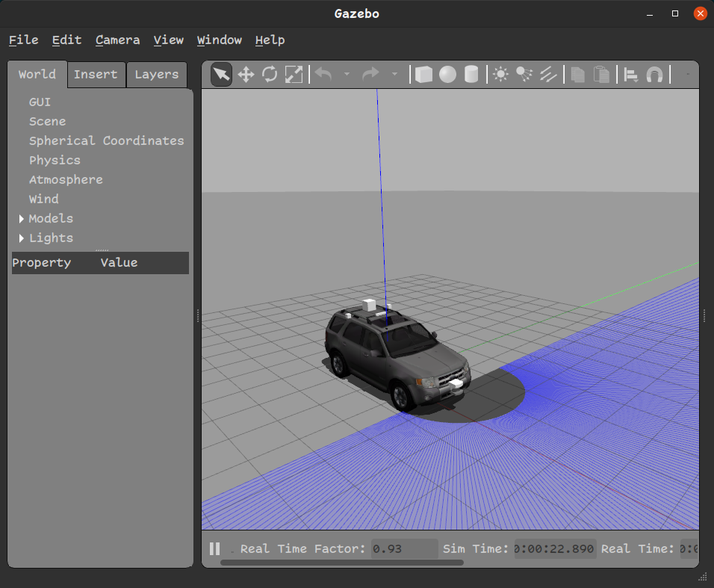Toggle the snap magnet tool
This screenshot has height=588, width=714.
654,74
